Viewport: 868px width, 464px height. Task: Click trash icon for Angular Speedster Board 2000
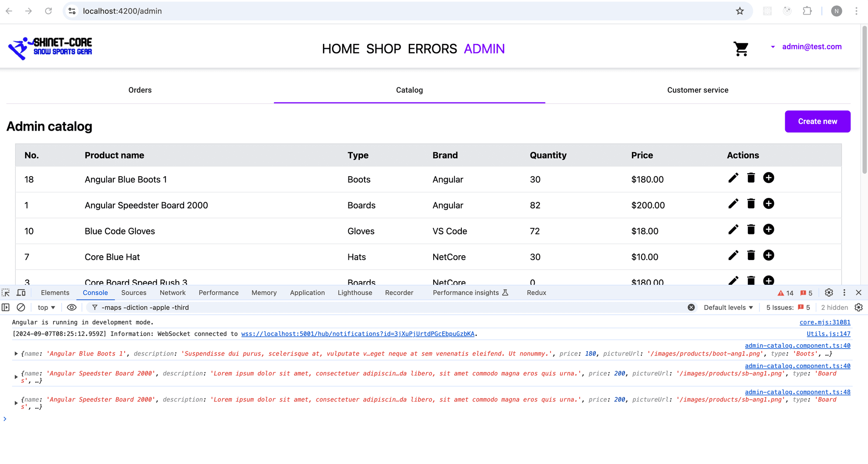click(751, 204)
